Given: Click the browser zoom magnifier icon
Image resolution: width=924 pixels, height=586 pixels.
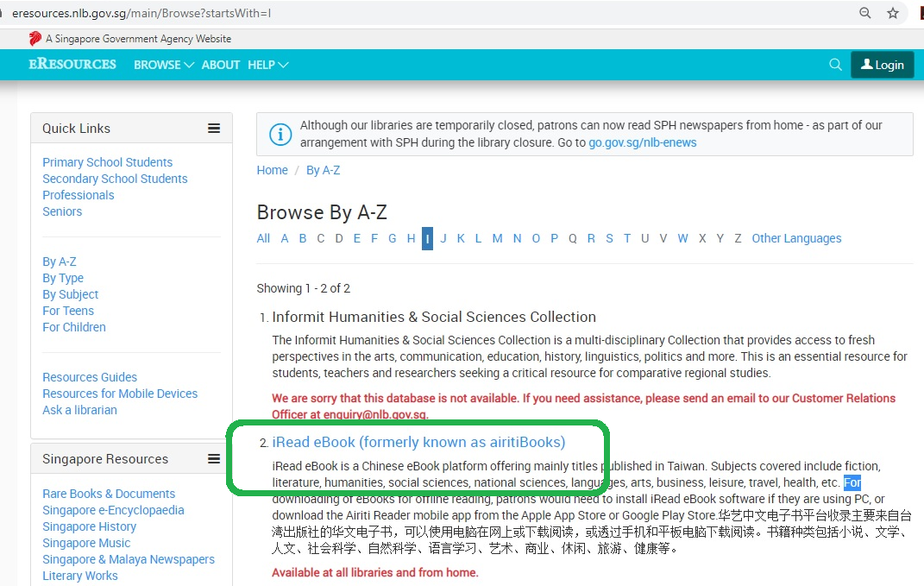Looking at the screenshot, I should (x=864, y=13).
